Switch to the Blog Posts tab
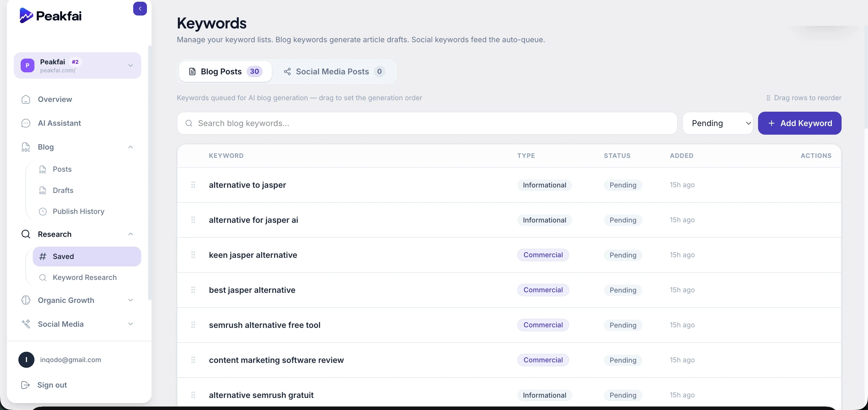 click(225, 71)
